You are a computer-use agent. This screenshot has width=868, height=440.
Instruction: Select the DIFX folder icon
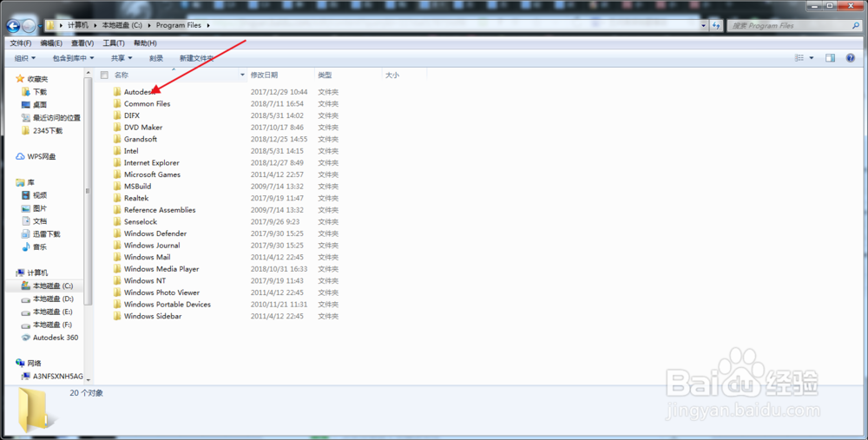pos(117,115)
